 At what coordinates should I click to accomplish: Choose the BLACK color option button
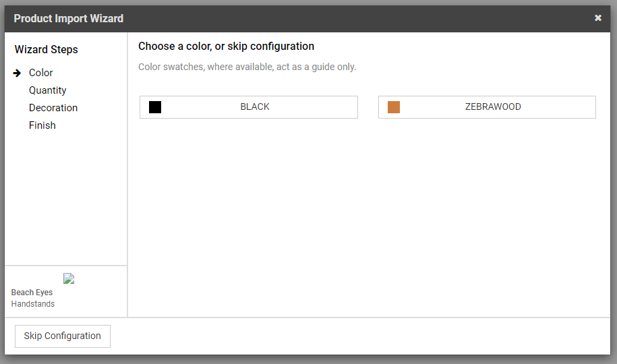249,107
